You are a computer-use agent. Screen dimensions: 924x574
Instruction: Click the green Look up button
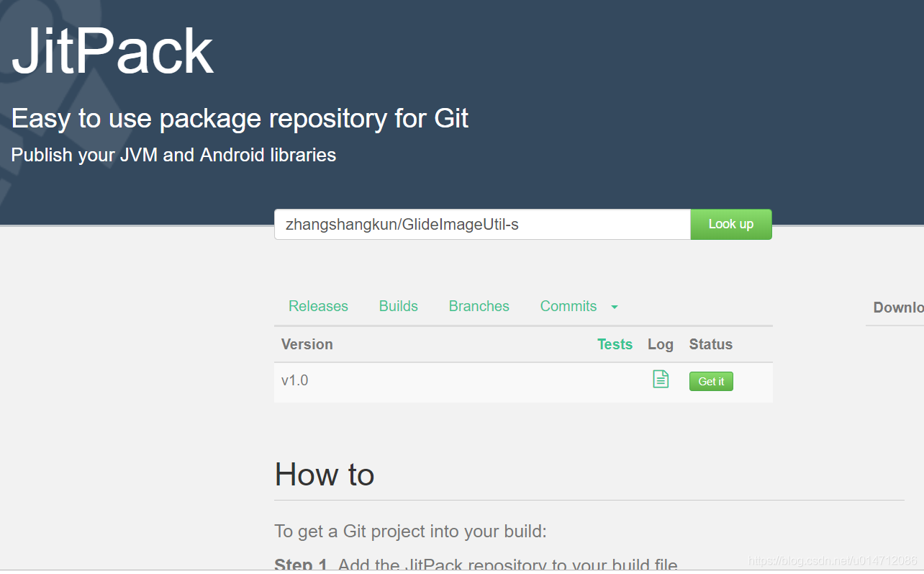coord(731,224)
